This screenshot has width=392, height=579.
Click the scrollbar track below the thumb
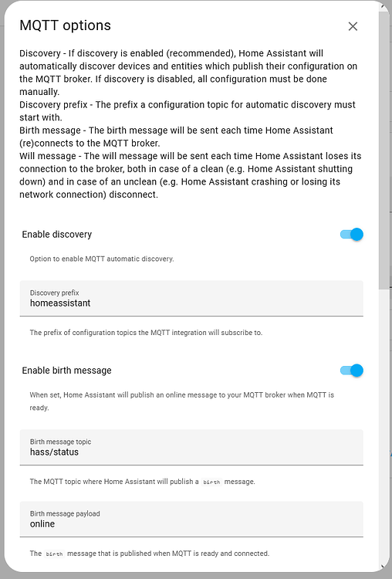[x=384, y=425]
